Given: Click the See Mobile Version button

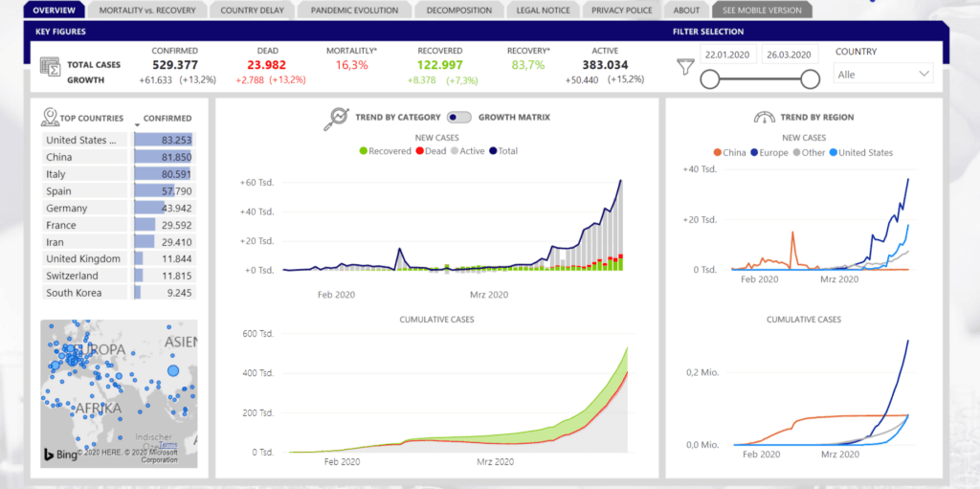Looking at the screenshot, I should coord(762,11).
